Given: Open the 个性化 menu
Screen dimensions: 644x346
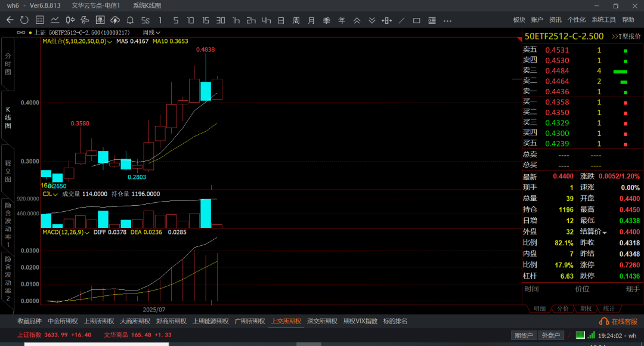Looking at the screenshot, I should click(x=576, y=20).
